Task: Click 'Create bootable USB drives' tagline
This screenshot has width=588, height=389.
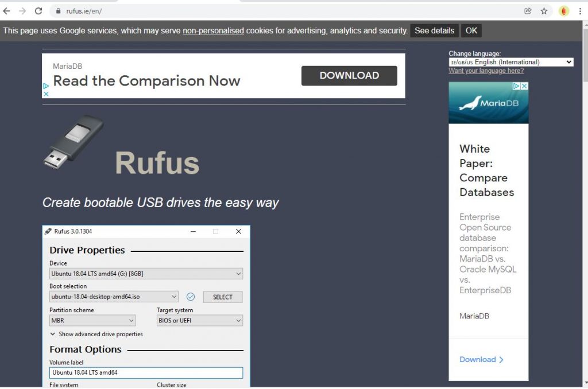Action: [x=160, y=203]
